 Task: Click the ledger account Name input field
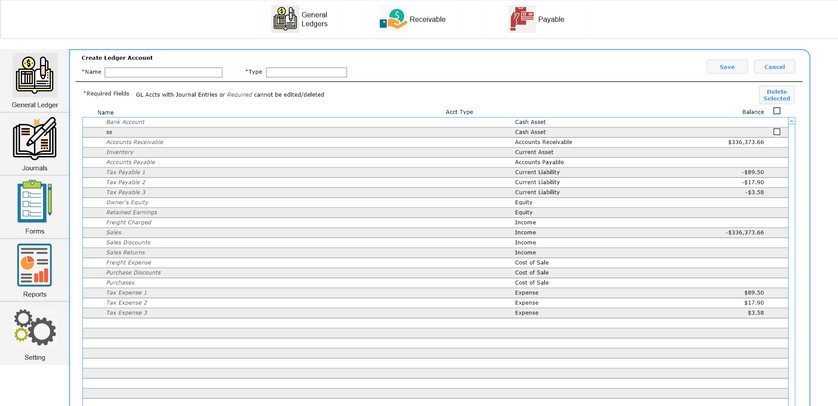[164, 73]
